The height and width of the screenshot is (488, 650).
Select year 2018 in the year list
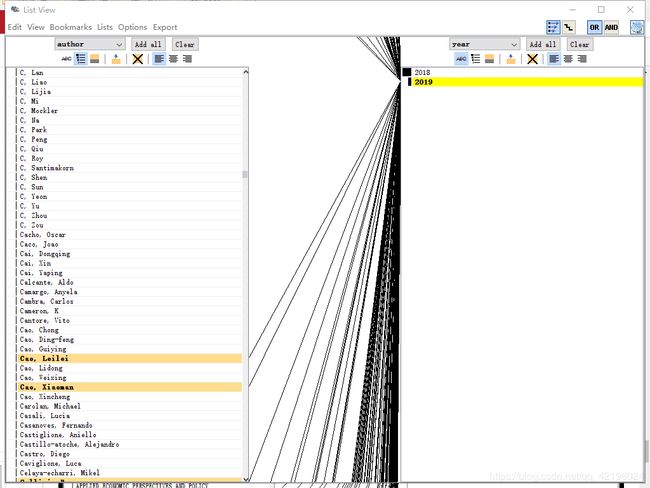pyautogui.click(x=522, y=73)
